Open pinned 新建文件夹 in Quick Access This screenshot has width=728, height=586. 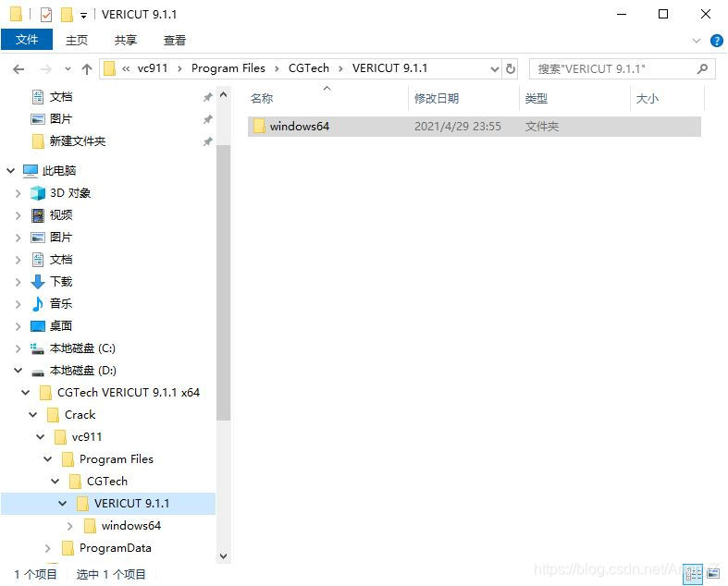[x=78, y=141]
